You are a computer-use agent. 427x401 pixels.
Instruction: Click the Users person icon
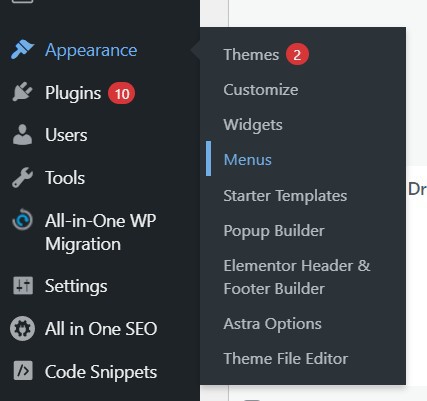tap(22, 135)
